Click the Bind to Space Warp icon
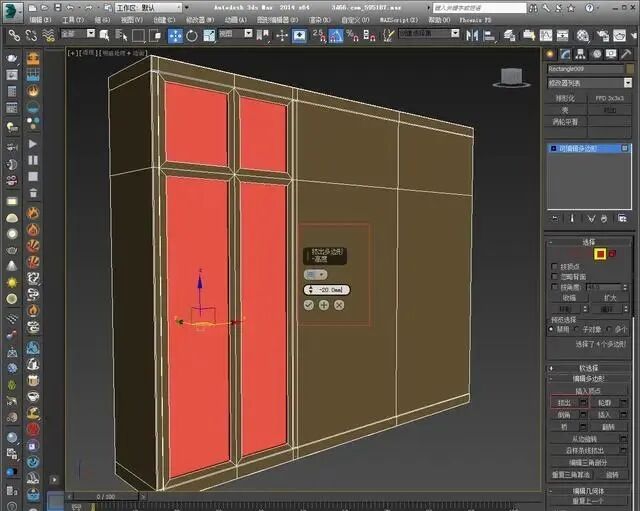The height and width of the screenshot is (511, 640). (48, 36)
